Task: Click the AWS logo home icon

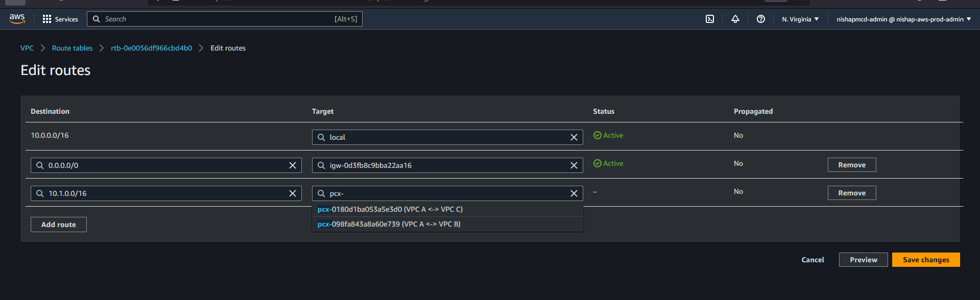Action: click(17, 18)
